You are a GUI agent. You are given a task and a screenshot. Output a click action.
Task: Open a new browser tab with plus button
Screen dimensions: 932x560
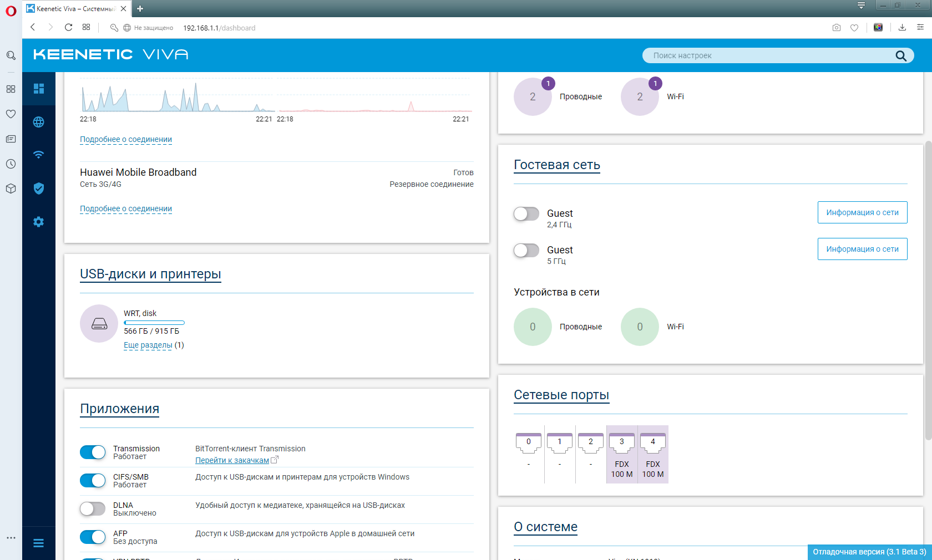(140, 9)
